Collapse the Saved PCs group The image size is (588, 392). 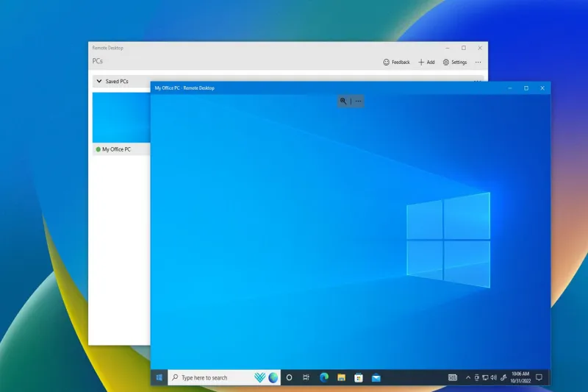99,81
